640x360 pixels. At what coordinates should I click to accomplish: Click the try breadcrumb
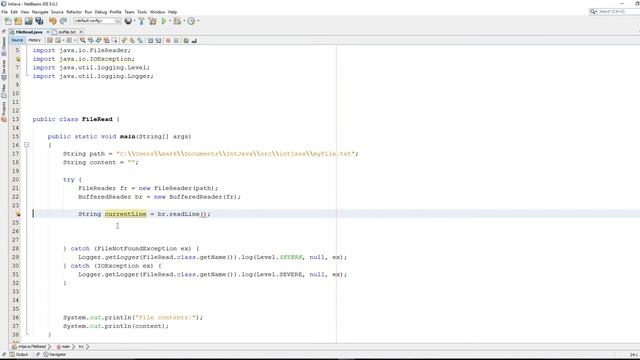(x=81, y=347)
